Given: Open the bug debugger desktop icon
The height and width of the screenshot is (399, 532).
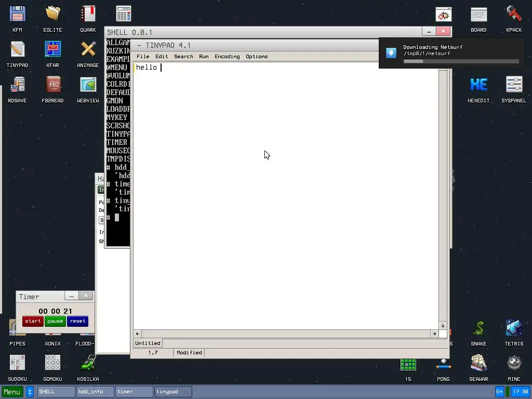Looking at the screenshot, I should coord(444,14).
